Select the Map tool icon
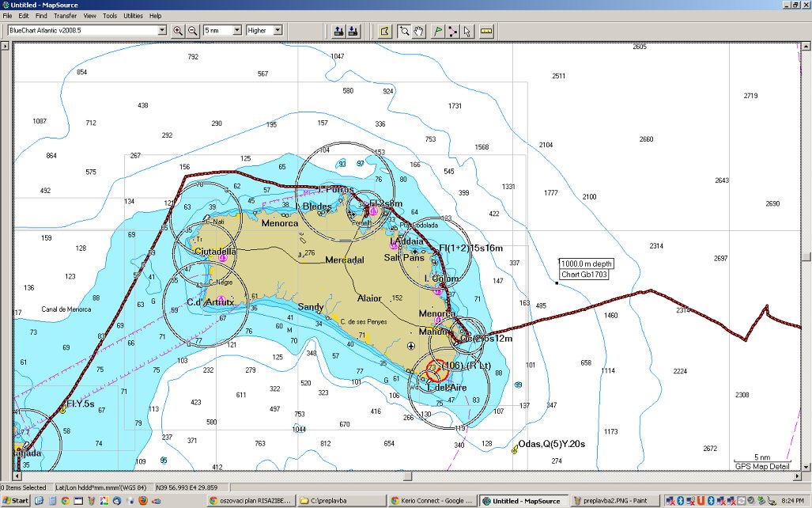 [x=384, y=31]
